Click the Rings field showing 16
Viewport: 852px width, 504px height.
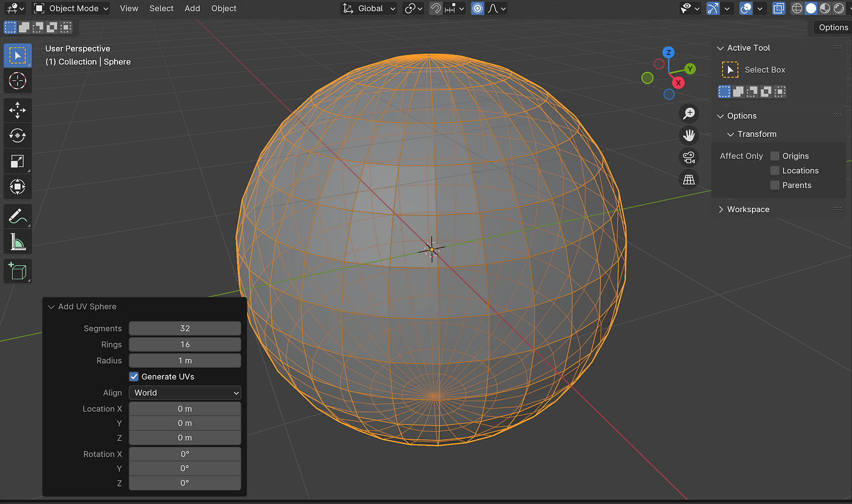185,344
